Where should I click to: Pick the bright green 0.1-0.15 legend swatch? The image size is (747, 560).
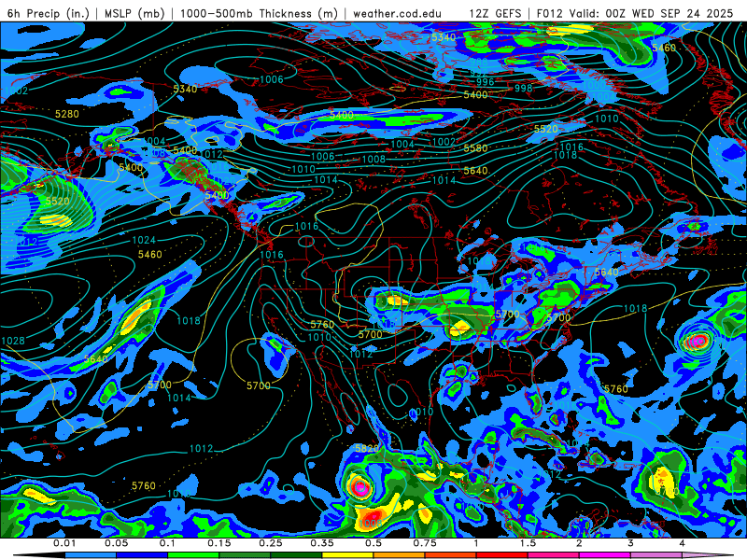point(193,555)
